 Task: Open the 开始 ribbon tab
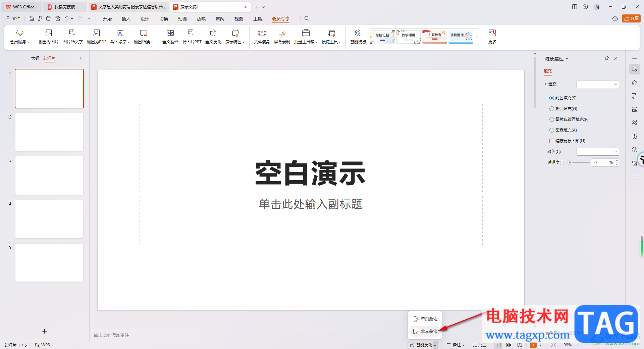click(x=107, y=19)
